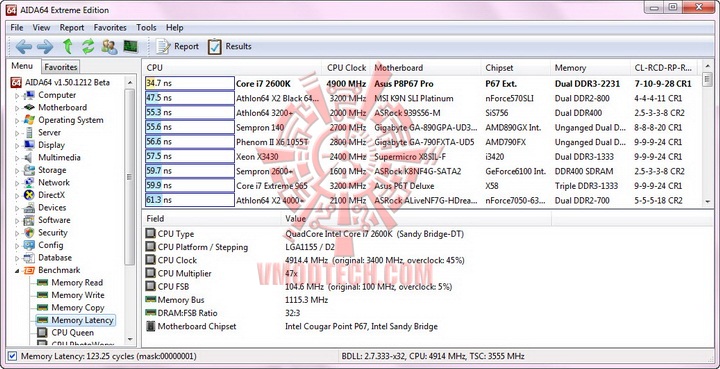Viewport: 720px width, 369px height.
Task: Click the Field column header
Action: (x=212, y=218)
